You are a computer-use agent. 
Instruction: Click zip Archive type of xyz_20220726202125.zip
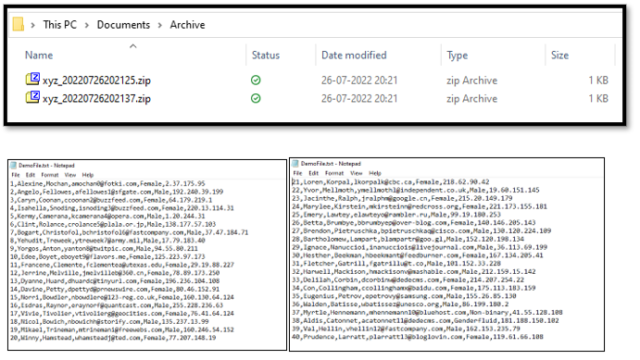(472, 80)
